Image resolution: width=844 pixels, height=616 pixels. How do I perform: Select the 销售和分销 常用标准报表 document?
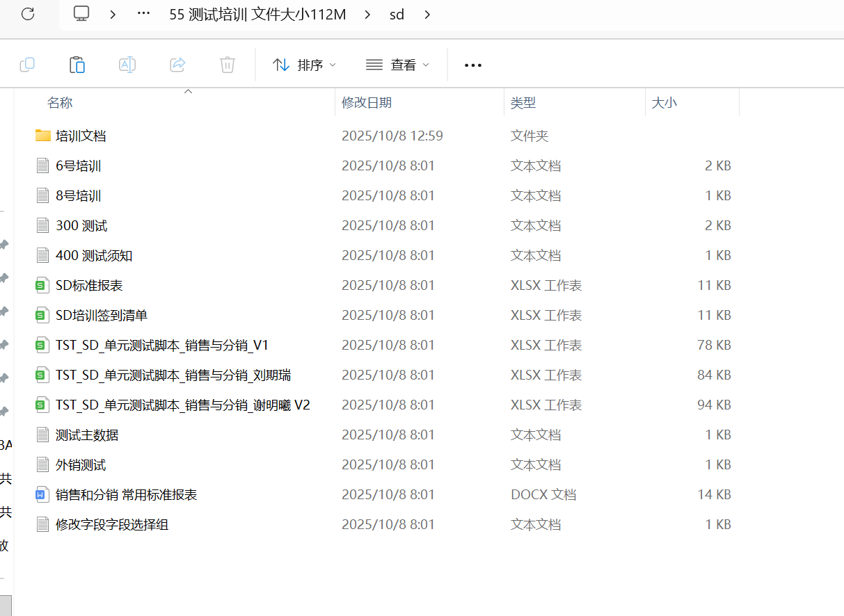[126, 494]
